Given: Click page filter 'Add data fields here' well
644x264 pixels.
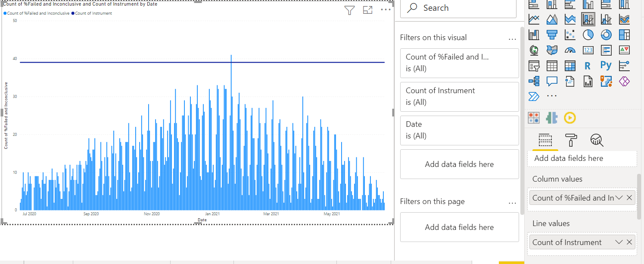Looking at the screenshot, I should (x=460, y=227).
